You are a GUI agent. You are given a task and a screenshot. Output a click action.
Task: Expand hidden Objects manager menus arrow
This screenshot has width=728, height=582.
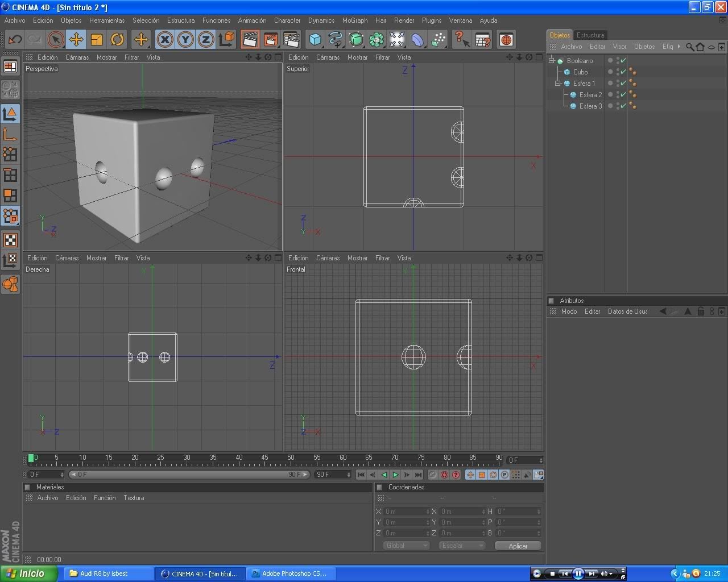pos(679,47)
